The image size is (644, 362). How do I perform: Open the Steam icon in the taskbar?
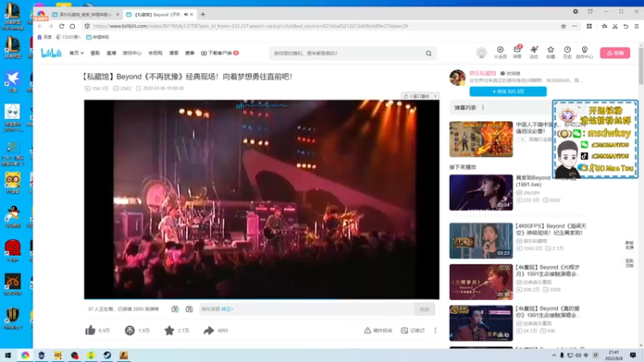pos(107,356)
